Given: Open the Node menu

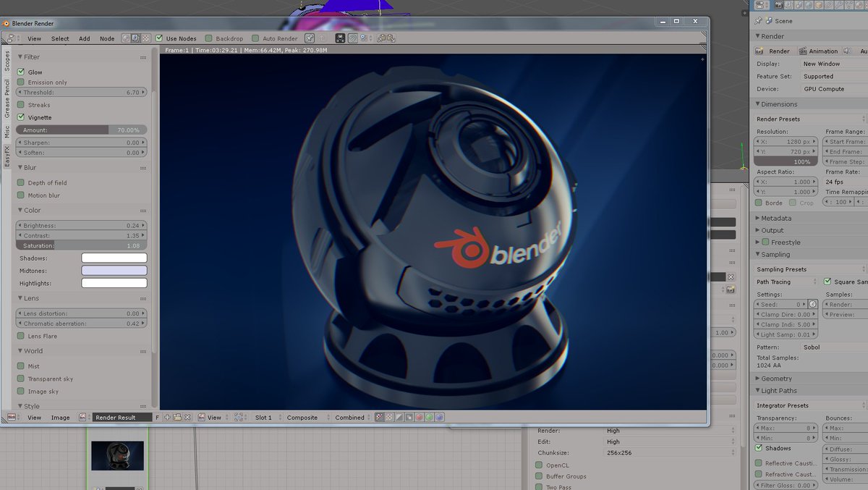Looking at the screenshot, I should [107, 38].
